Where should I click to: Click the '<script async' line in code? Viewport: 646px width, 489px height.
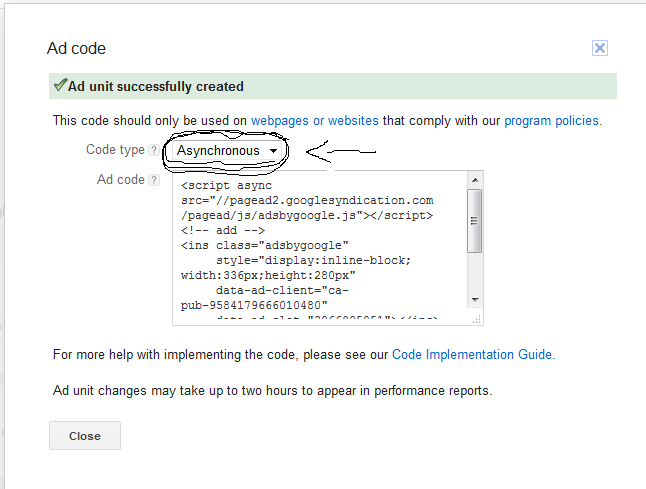pos(226,186)
